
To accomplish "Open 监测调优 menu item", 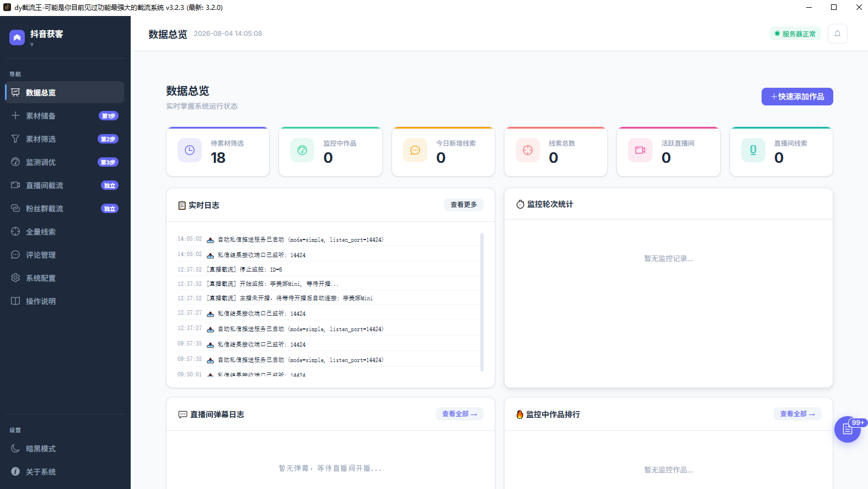I will pyautogui.click(x=64, y=162).
